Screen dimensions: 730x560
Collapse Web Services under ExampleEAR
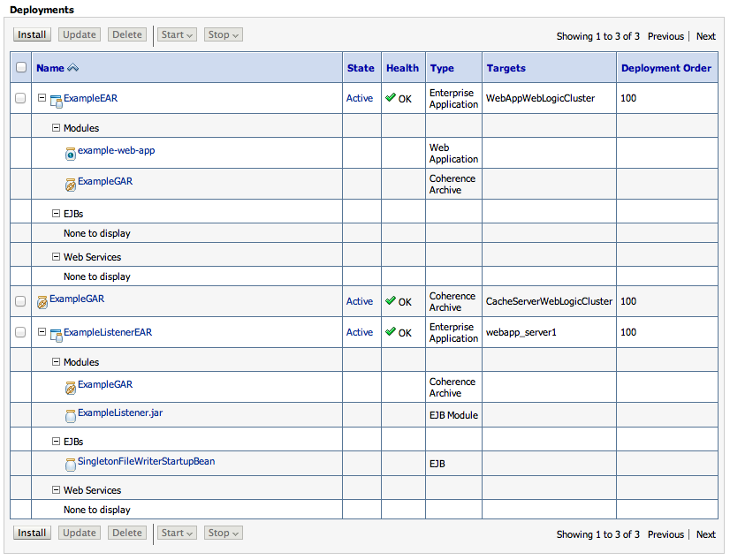click(56, 257)
